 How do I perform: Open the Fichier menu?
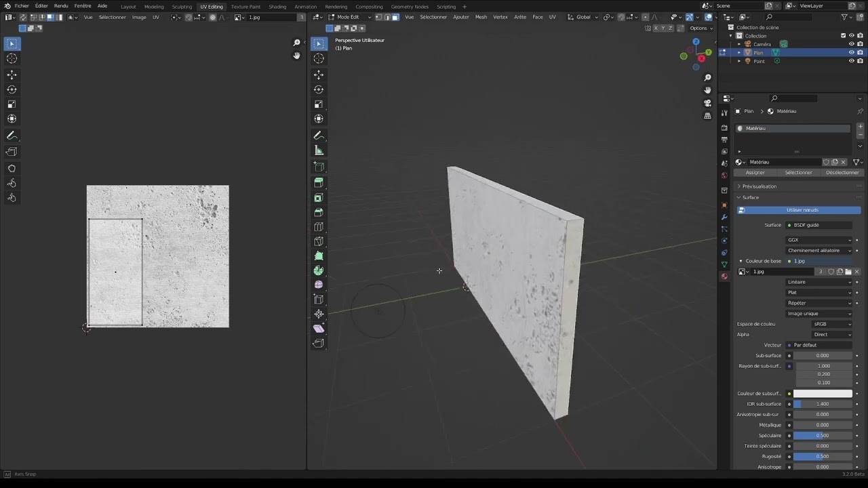22,6
